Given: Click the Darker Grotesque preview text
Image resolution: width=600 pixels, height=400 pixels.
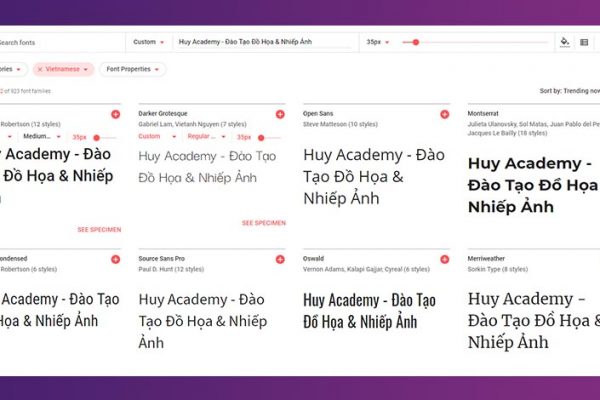Looking at the screenshot, I should 207,167.
